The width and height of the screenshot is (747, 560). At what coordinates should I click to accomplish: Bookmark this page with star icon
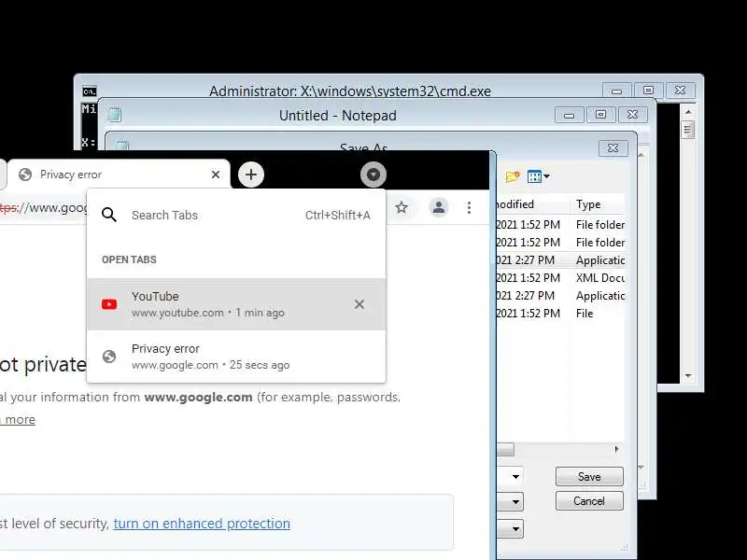(402, 207)
